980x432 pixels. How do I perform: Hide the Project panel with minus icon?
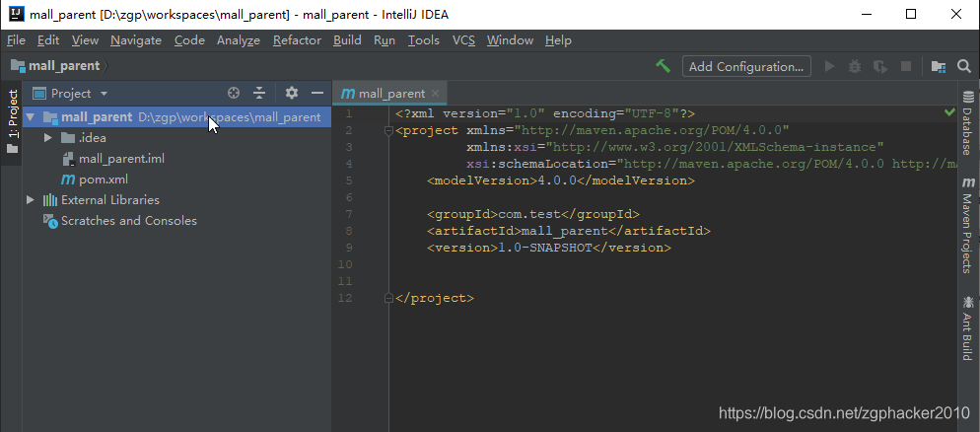click(x=317, y=93)
